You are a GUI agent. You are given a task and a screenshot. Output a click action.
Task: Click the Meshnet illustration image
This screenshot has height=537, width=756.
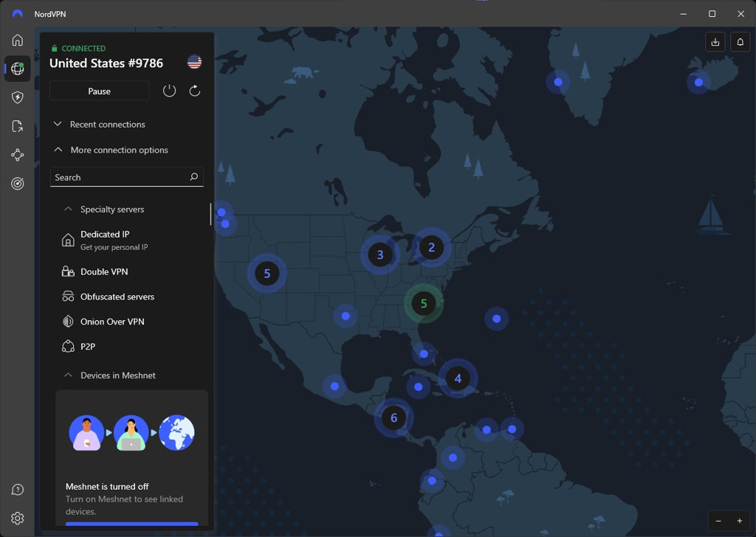click(x=131, y=432)
